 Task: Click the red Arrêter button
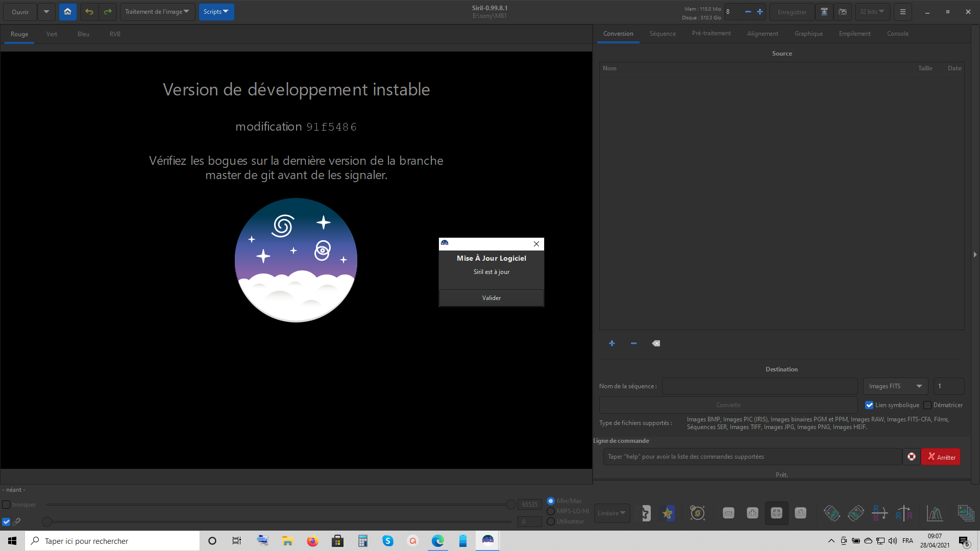coord(941,457)
